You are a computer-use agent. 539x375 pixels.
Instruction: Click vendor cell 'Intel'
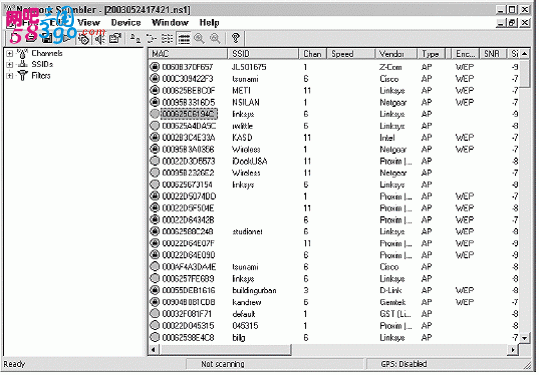pyautogui.click(x=387, y=138)
